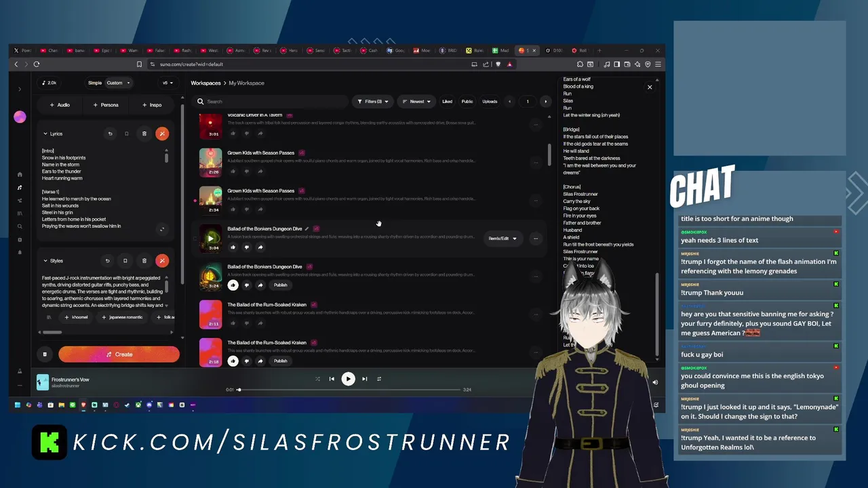Toggle the Public filter chip
868x488 pixels.
click(x=467, y=102)
